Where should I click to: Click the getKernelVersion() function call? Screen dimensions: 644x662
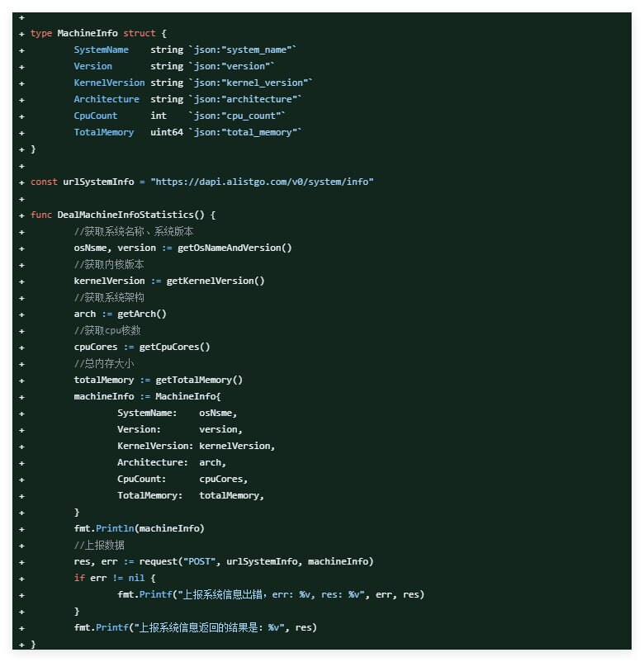point(215,281)
